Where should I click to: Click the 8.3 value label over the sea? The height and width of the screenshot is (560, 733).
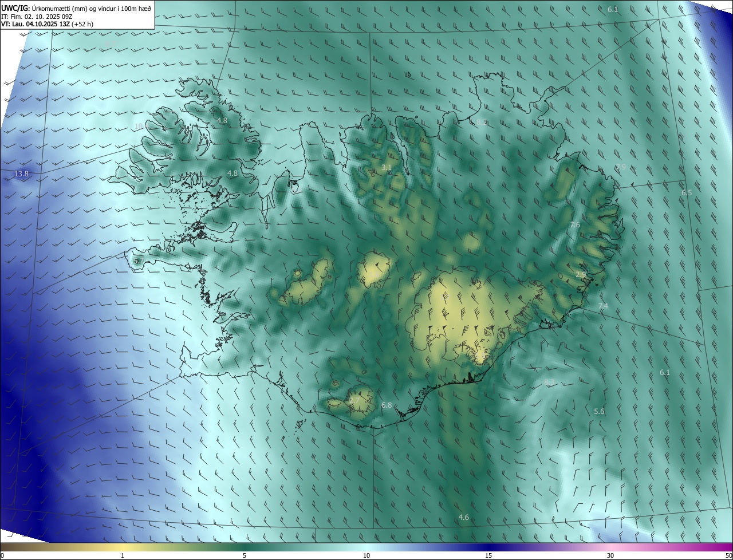pyautogui.click(x=549, y=382)
